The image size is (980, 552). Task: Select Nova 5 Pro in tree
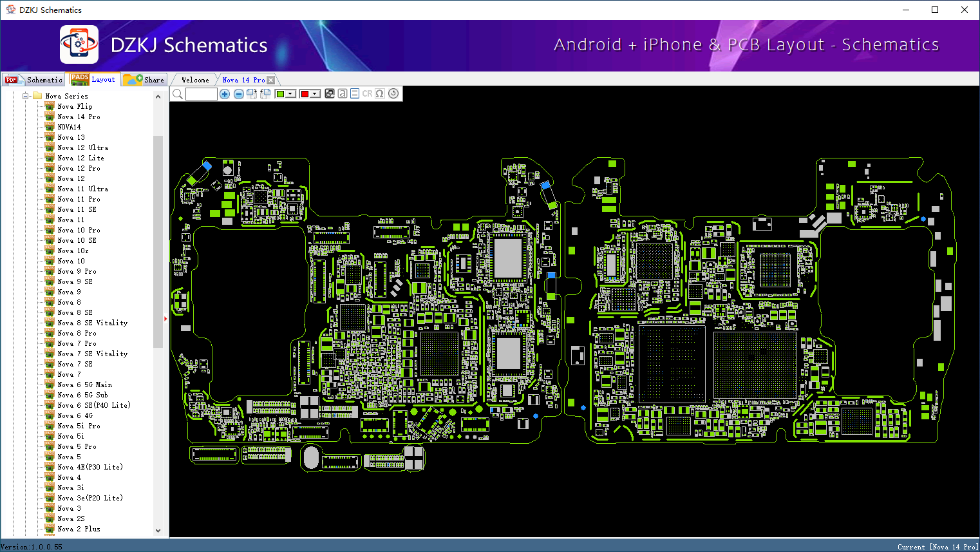[77, 446]
